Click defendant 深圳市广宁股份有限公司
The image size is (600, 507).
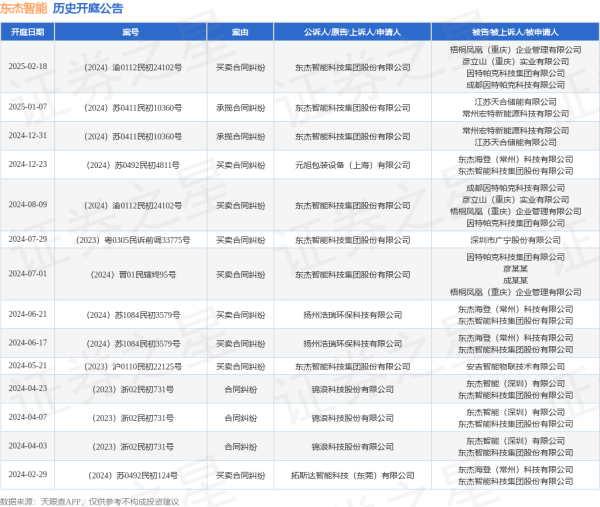(515, 240)
